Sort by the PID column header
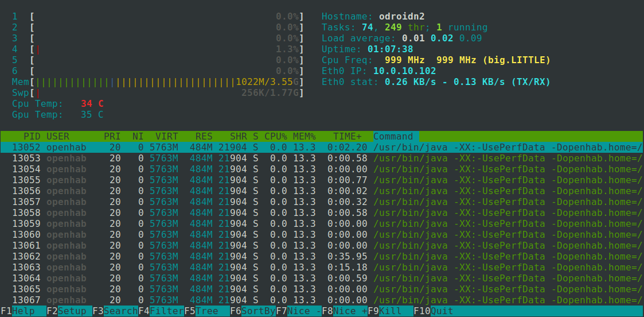Image resolution: width=644 pixels, height=317 pixels. click(32, 136)
